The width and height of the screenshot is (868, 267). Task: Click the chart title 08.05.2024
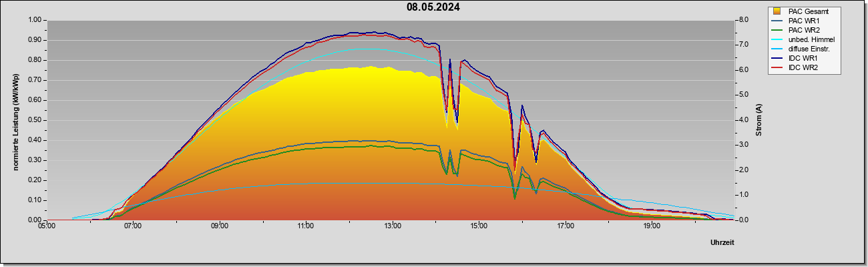click(433, 8)
